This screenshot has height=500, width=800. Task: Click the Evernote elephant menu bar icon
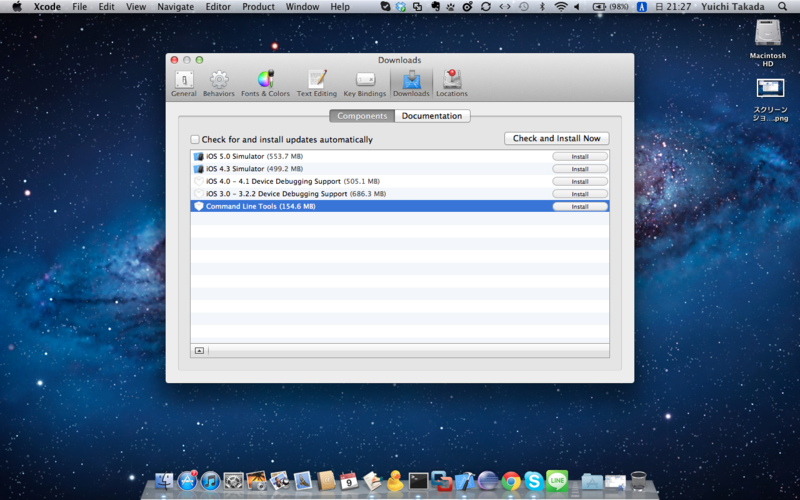435,7
